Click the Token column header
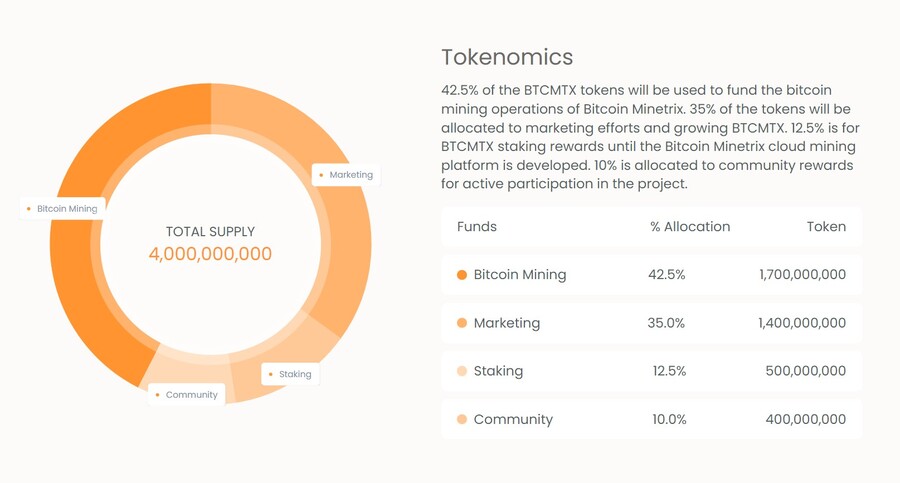The image size is (900, 483). 826,227
